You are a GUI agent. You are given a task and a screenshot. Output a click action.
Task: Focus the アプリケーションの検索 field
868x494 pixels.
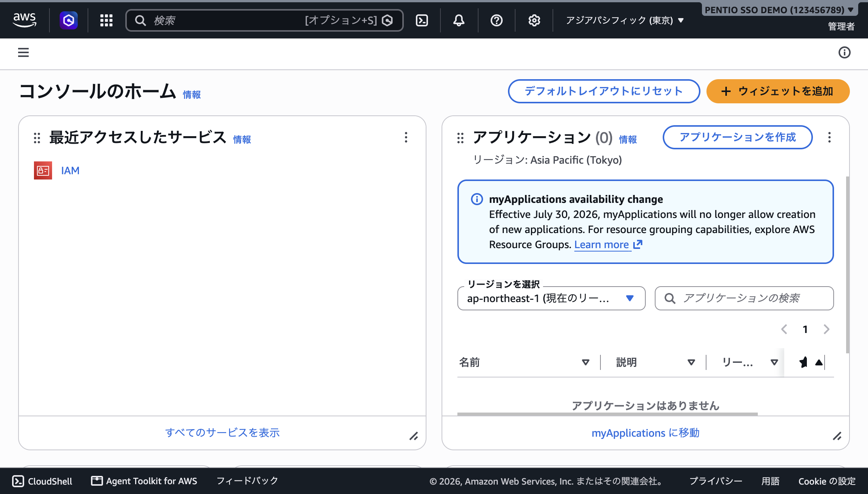click(x=744, y=298)
